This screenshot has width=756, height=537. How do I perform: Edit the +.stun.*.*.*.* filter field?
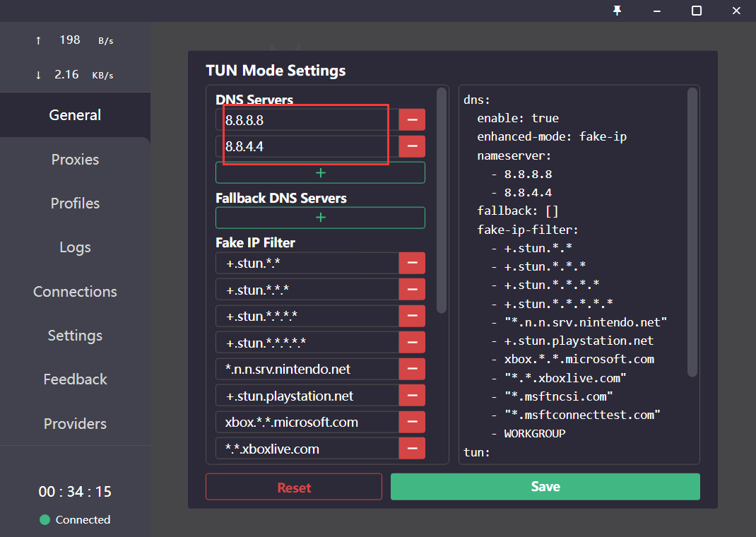tap(307, 316)
